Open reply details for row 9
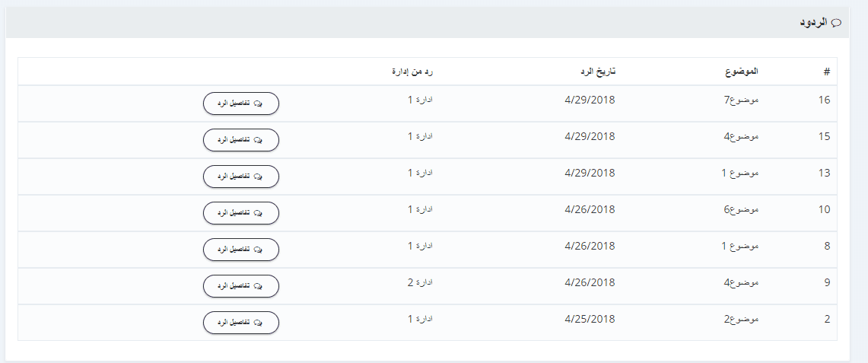 tap(241, 285)
